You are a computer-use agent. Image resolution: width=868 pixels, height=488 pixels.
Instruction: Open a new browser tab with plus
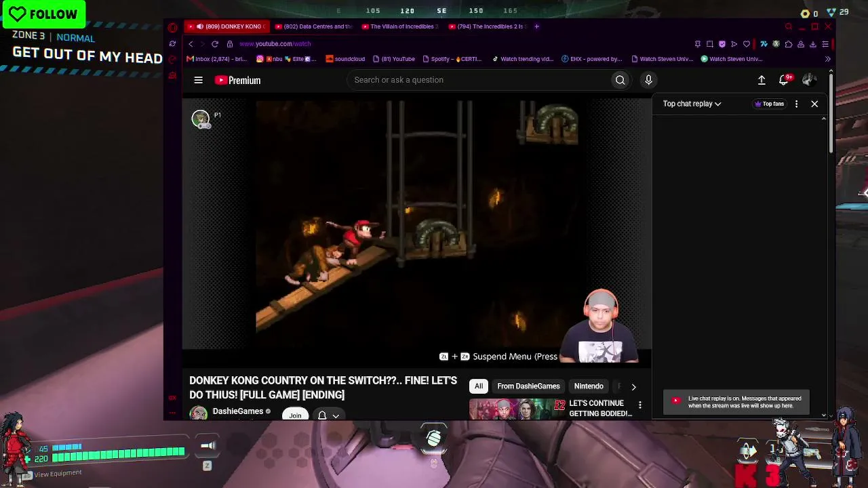[536, 26]
